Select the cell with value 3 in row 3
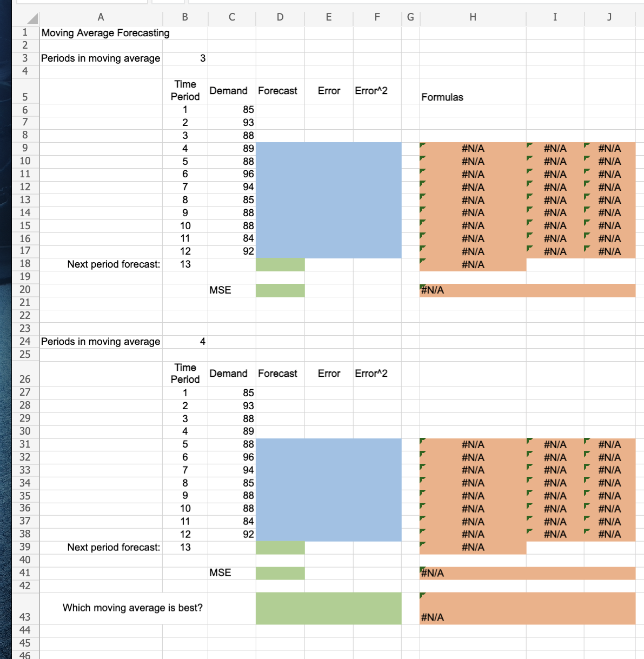 pos(185,58)
